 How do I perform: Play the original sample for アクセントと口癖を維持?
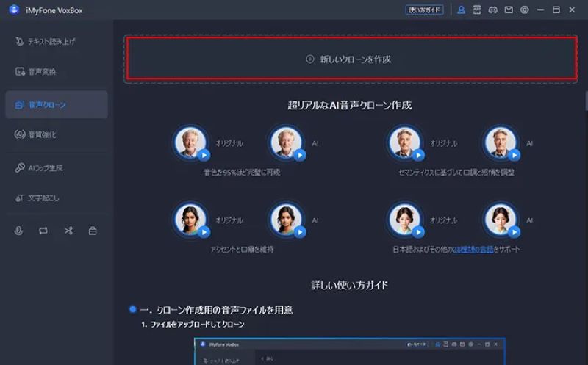[x=204, y=232]
